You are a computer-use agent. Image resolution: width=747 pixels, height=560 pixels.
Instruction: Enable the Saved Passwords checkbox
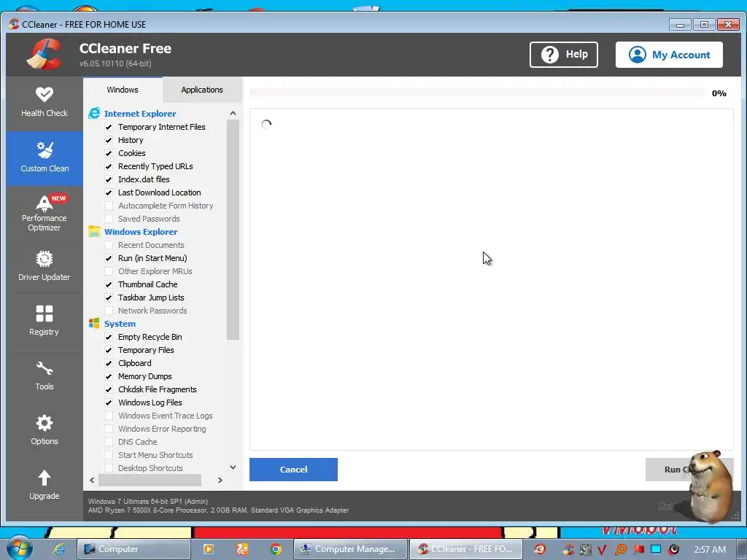tap(109, 219)
